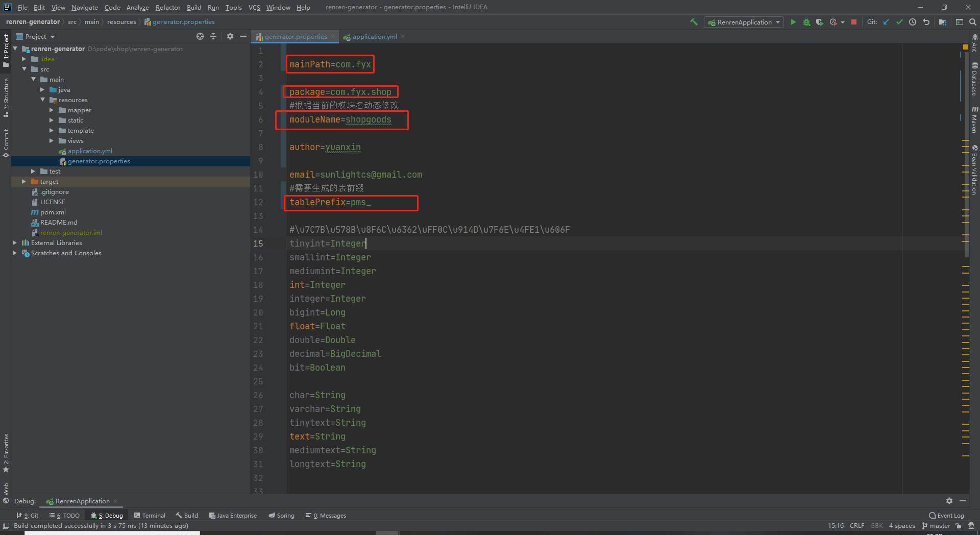Open the Database side panel
Screen dimensions: 980x535
click(974, 79)
